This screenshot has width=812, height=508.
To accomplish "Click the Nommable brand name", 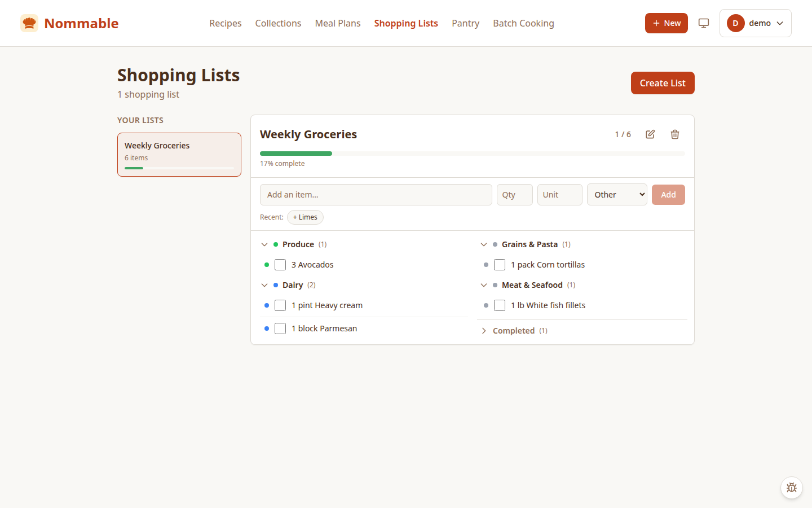I will click(81, 23).
